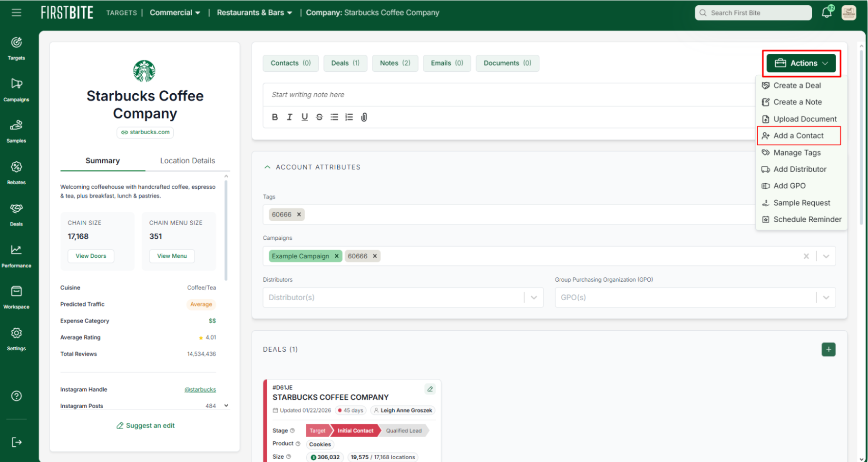The height and width of the screenshot is (462, 868).
Task: Clear all campaigns with the X
Action: (806, 256)
